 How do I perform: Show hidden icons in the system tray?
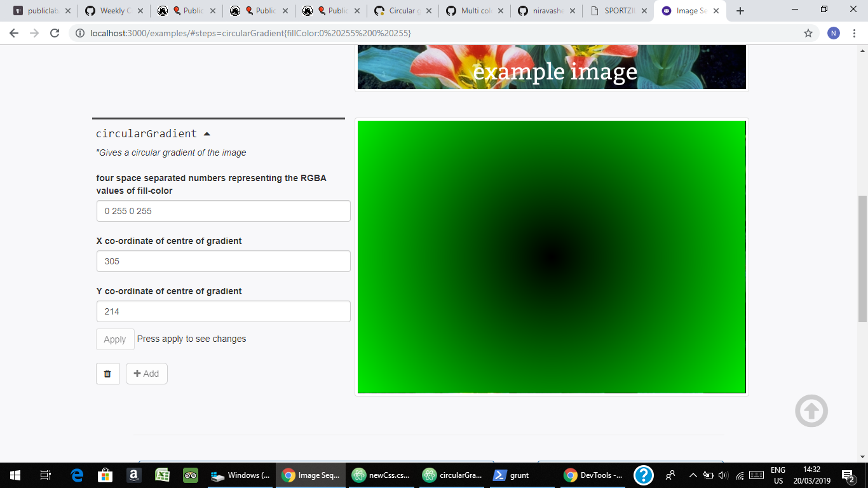[693, 475]
